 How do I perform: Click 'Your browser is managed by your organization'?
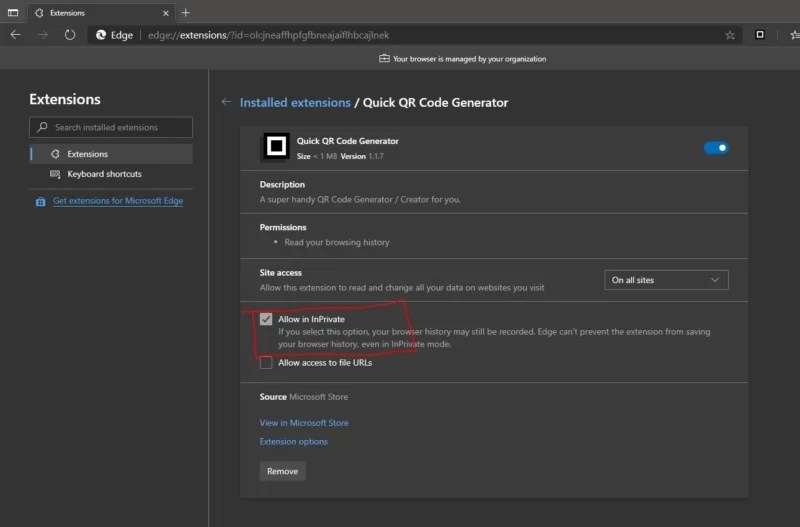point(469,59)
